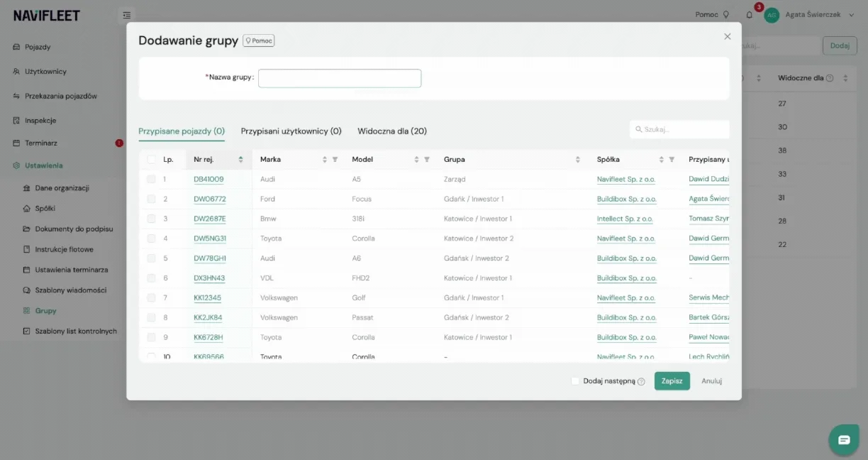This screenshot has width=868, height=460.
Task: Close the Dodawanie grupy dialog
Action: (727, 36)
